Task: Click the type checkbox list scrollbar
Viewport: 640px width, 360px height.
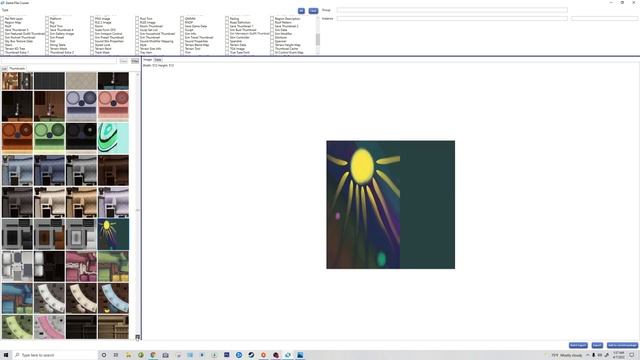Action: pos(318,36)
